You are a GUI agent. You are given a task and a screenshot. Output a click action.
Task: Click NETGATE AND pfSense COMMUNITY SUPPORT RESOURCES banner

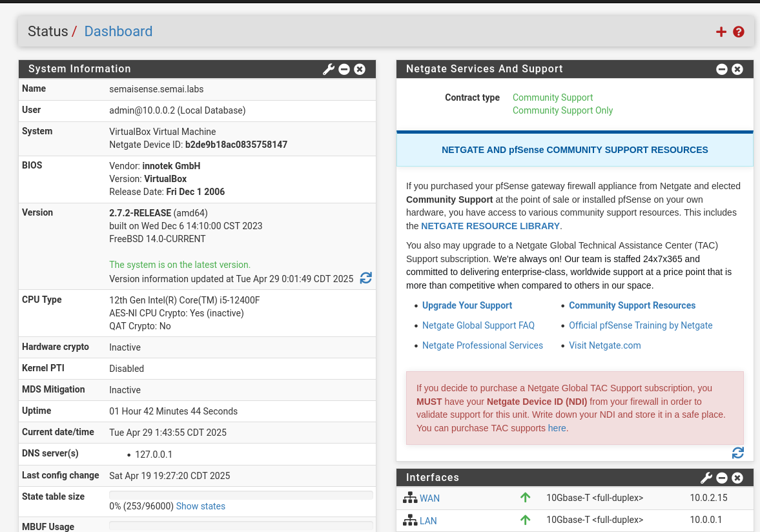click(575, 150)
